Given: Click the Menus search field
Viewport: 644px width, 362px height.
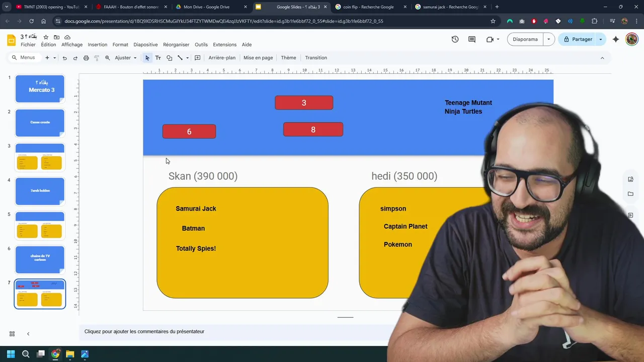Looking at the screenshot, I should (24, 58).
